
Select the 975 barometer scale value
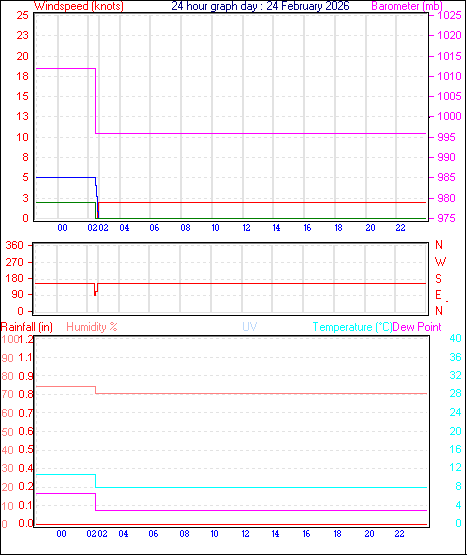pos(446,218)
